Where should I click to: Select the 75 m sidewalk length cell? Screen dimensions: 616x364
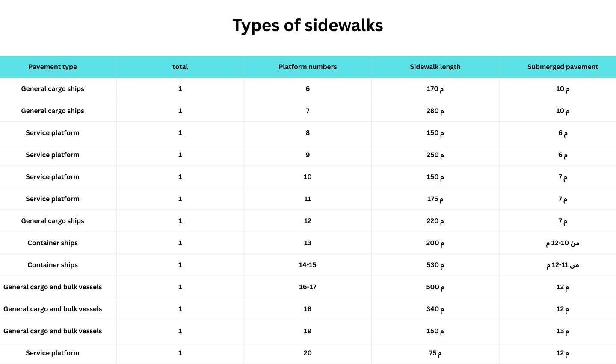(x=435, y=353)
